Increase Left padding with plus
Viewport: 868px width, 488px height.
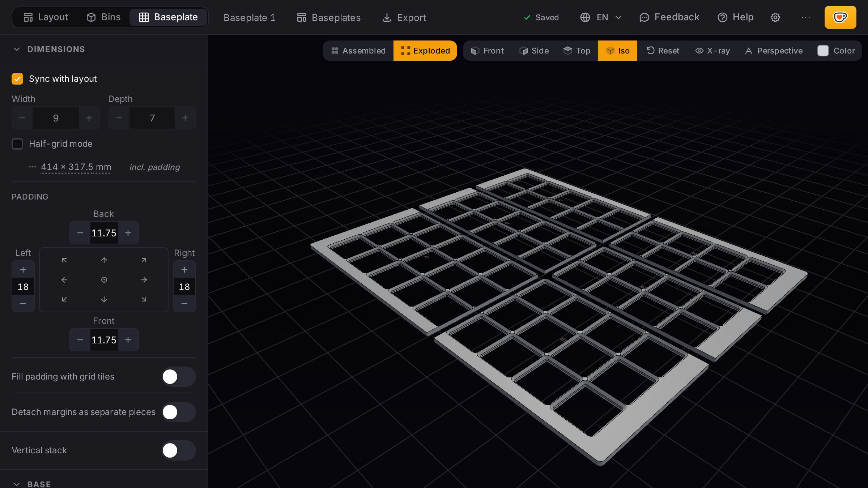point(23,270)
